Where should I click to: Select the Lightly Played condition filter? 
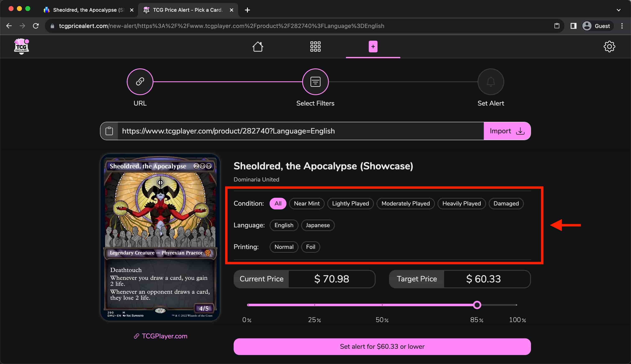pyautogui.click(x=350, y=204)
